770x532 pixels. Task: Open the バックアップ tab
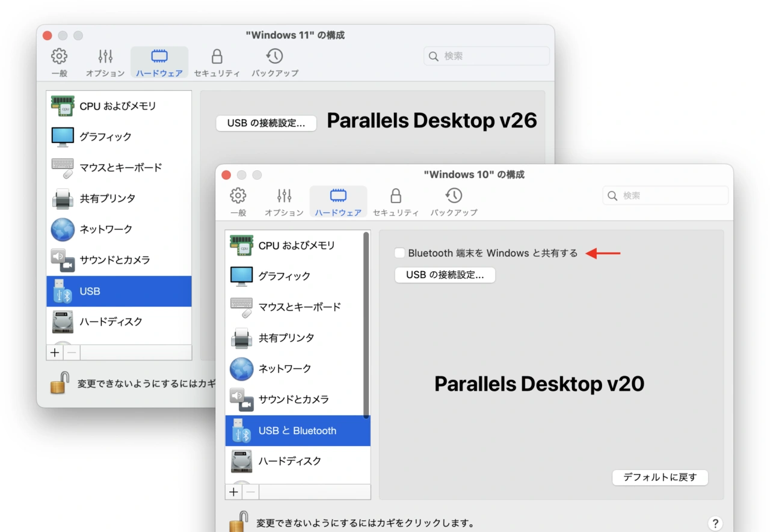point(454,201)
